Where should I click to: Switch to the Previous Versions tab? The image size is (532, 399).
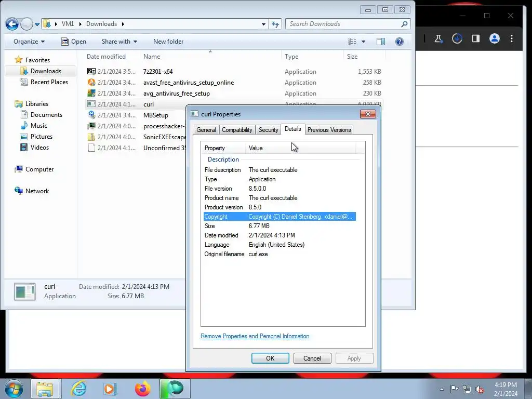click(x=329, y=129)
